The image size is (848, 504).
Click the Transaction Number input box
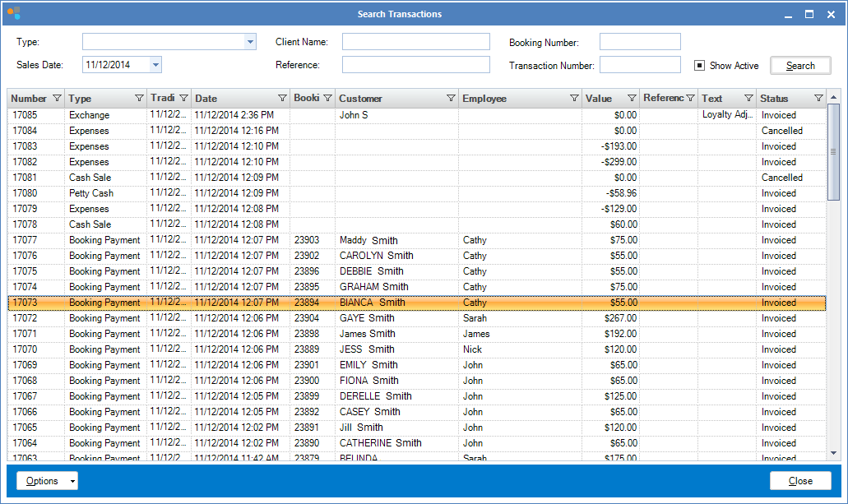tap(640, 65)
